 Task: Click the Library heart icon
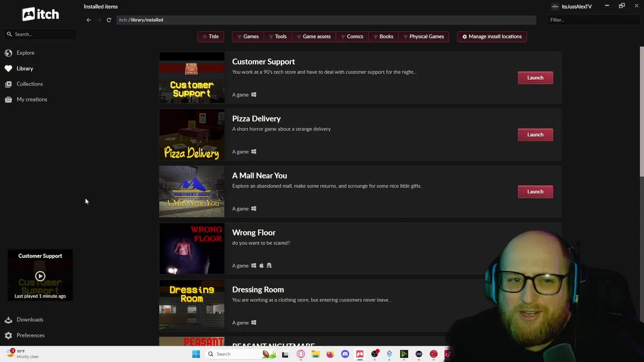[x=9, y=68]
